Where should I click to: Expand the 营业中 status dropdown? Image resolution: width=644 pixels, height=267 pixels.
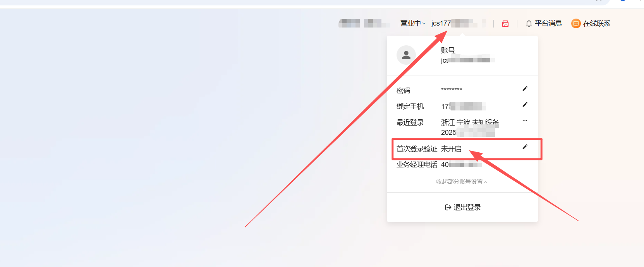click(x=413, y=23)
